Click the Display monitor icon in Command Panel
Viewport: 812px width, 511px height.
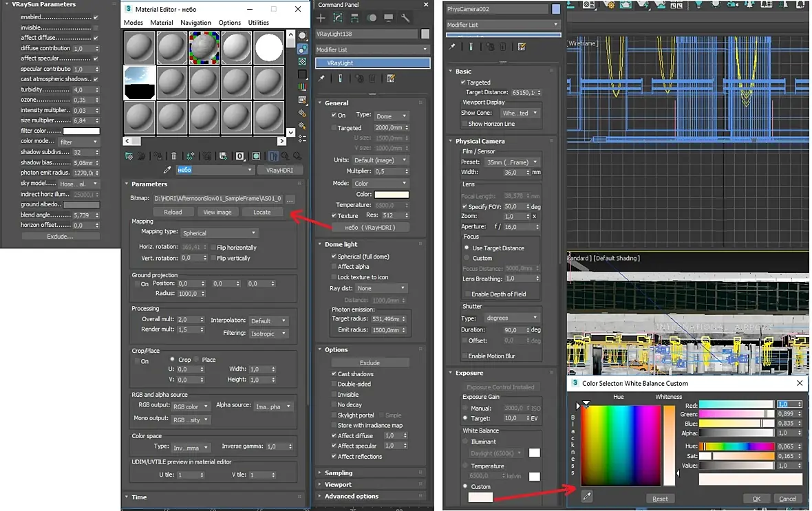pos(389,18)
